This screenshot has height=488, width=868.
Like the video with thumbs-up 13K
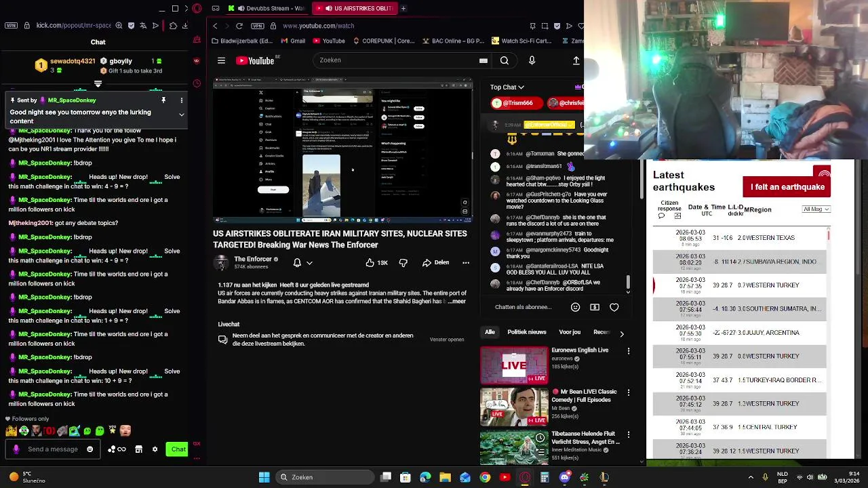tap(376, 262)
